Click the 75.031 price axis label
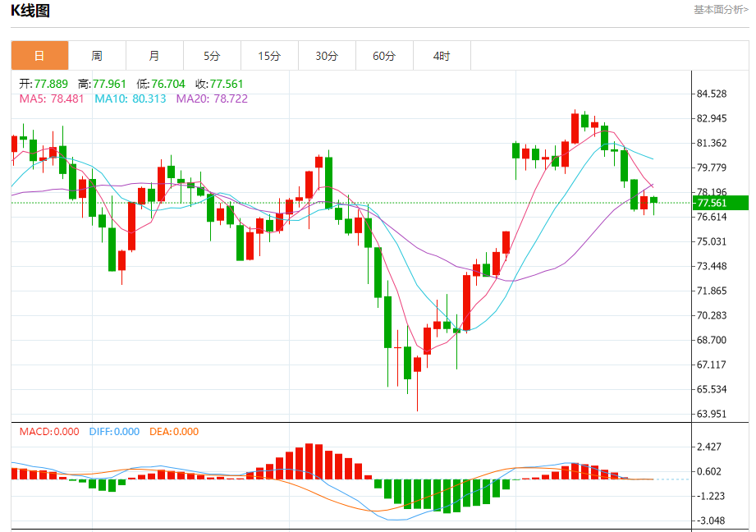Viewport: 756px width, 532px height. pyautogui.click(x=712, y=241)
